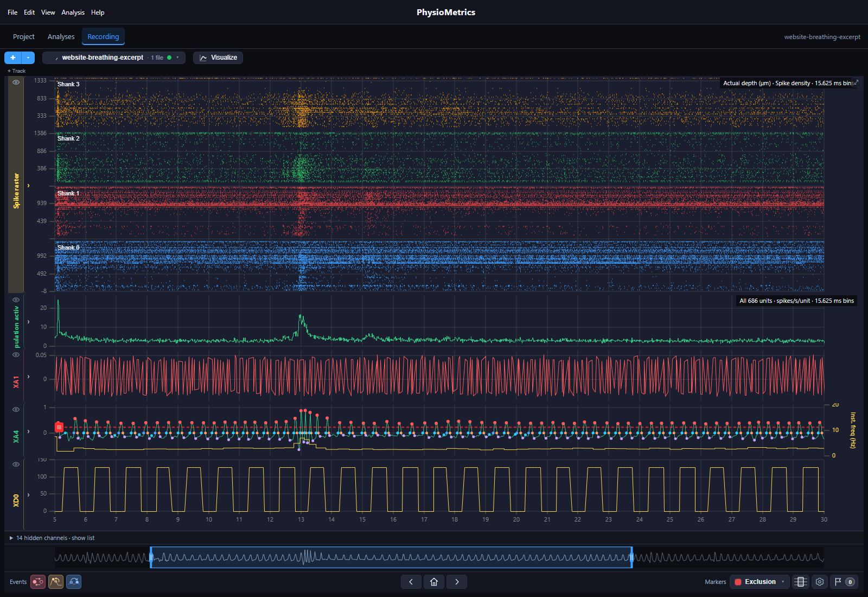Open marker settings gear icon
The height and width of the screenshot is (597, 868).
pyautogui.click(x=820, y=582)
